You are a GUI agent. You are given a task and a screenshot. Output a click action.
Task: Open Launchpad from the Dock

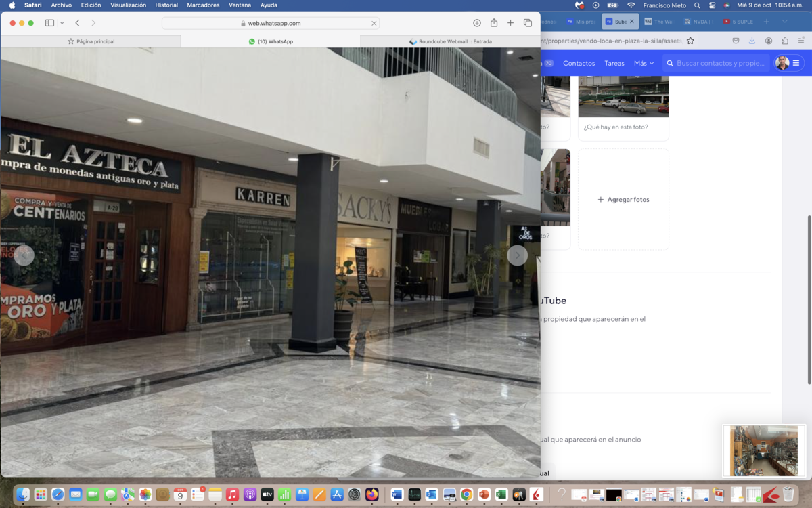pyautogui.click(x=41, y=494)
